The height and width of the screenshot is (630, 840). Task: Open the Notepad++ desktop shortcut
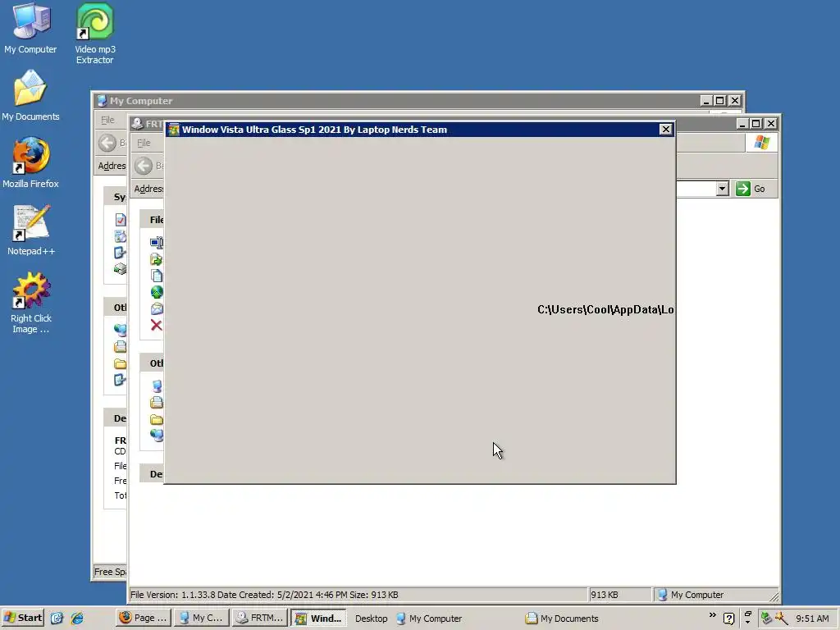click(31, 230)
